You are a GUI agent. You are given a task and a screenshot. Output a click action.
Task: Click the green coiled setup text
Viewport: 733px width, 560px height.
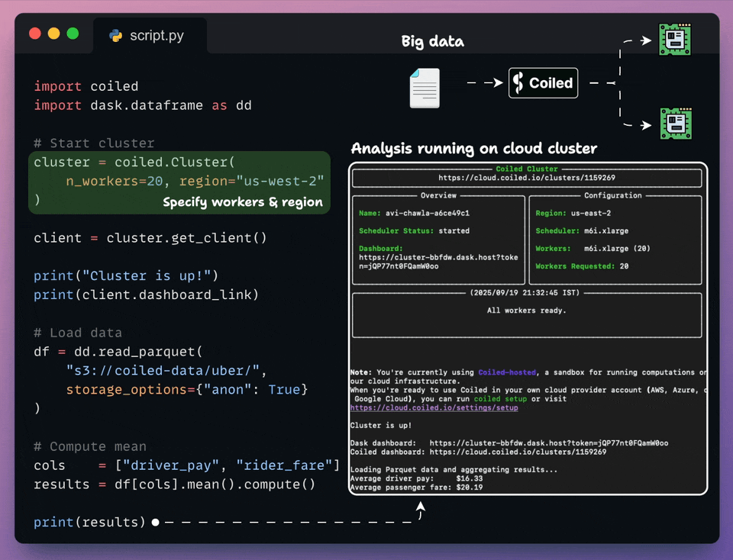point(500,399)
